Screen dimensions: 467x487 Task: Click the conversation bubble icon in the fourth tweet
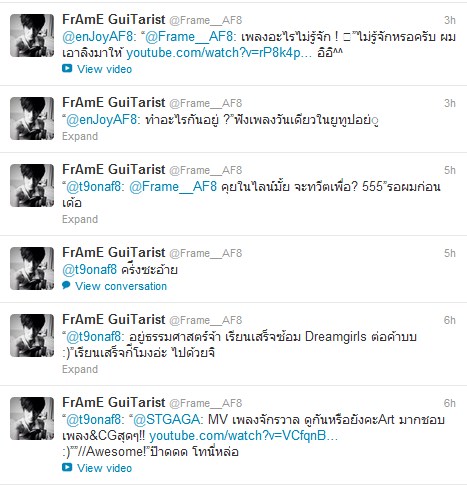[x=66, y=285]
